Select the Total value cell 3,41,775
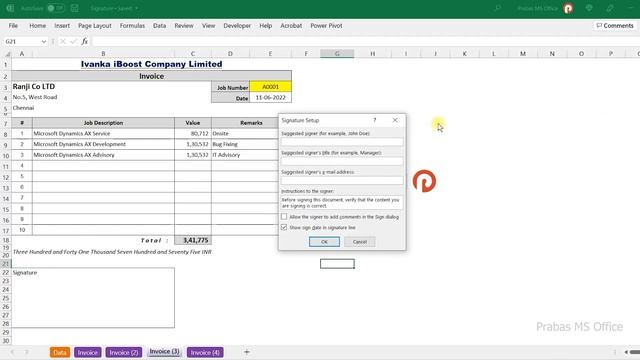Viewport: 640px width, 360px height. click(193, 240)
